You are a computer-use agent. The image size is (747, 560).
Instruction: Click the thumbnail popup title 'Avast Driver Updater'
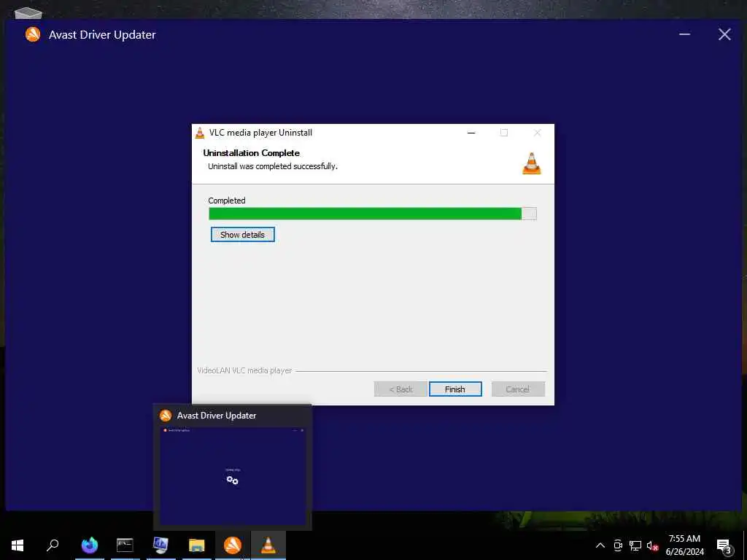click(216, 415)
